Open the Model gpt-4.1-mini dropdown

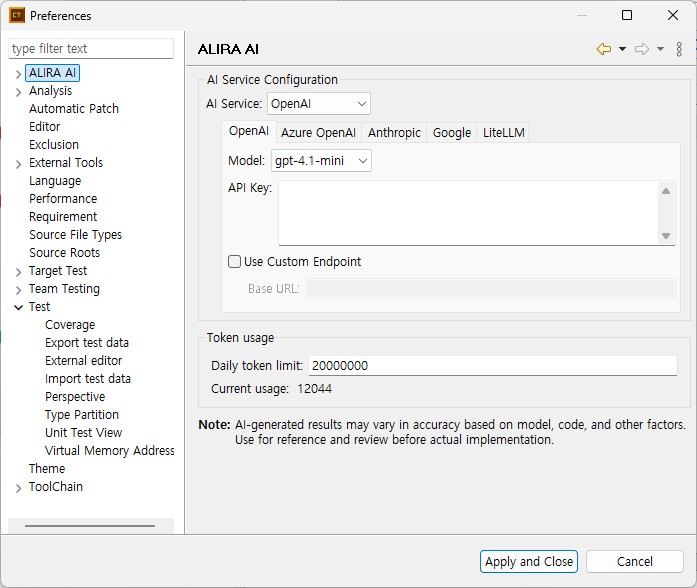point(321,160)
